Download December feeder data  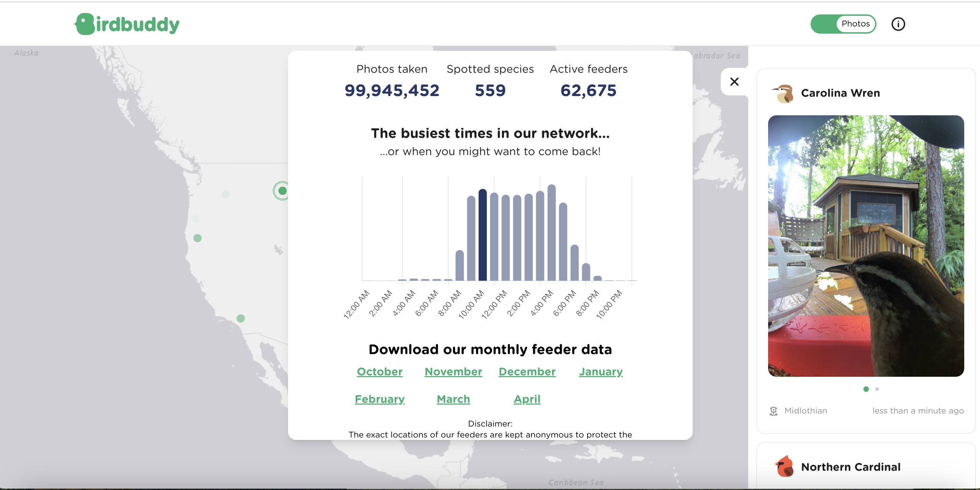click(527, 372)
